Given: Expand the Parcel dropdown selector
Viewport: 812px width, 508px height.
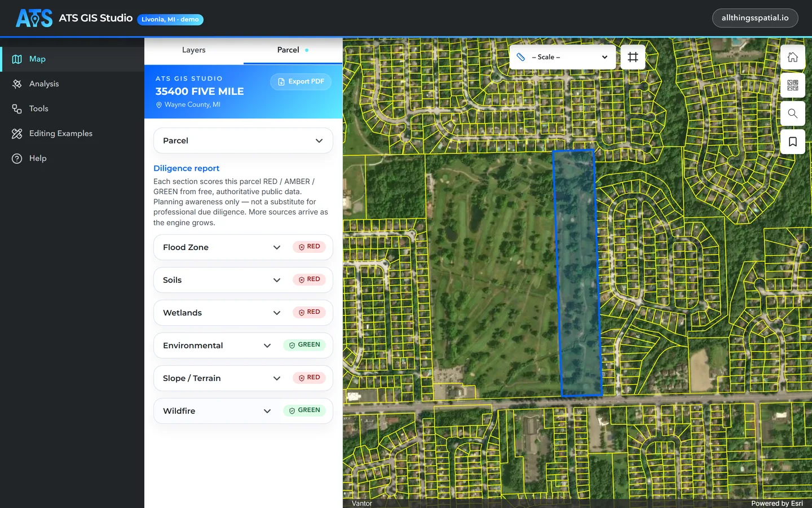Looking at the screenshot, I should (243, 141).
